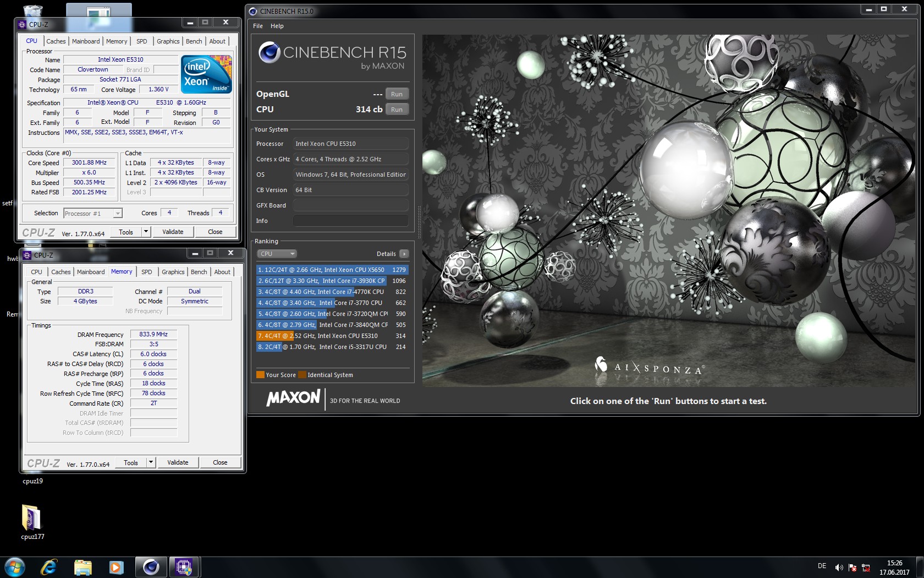Expand the Tools arrow in top CPU-Z

pyautogui.click(x=146, y=232)
